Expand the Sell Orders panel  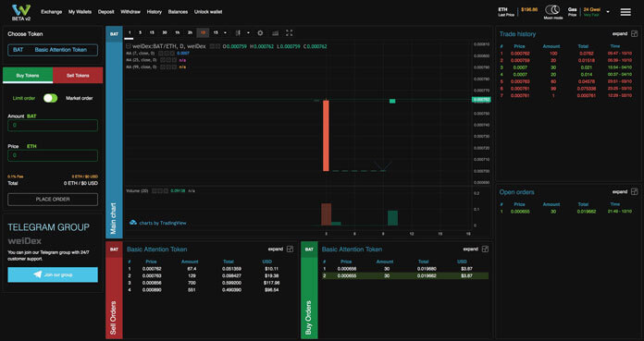pyautogui.click(x=276, y=250)
